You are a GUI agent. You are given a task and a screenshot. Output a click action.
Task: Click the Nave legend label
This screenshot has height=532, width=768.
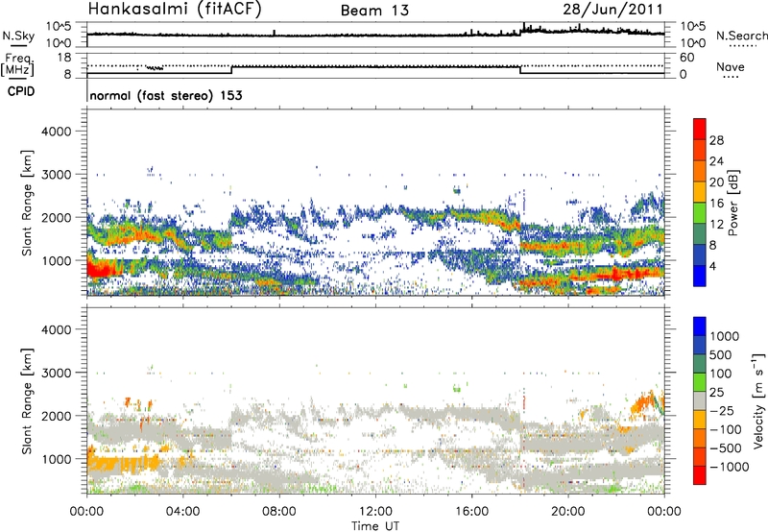click(730, 67)
